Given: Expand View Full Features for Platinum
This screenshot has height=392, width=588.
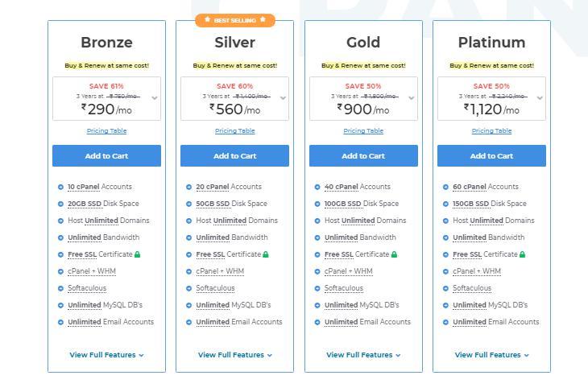Looking at the screenshot, I should pos(491,355).
